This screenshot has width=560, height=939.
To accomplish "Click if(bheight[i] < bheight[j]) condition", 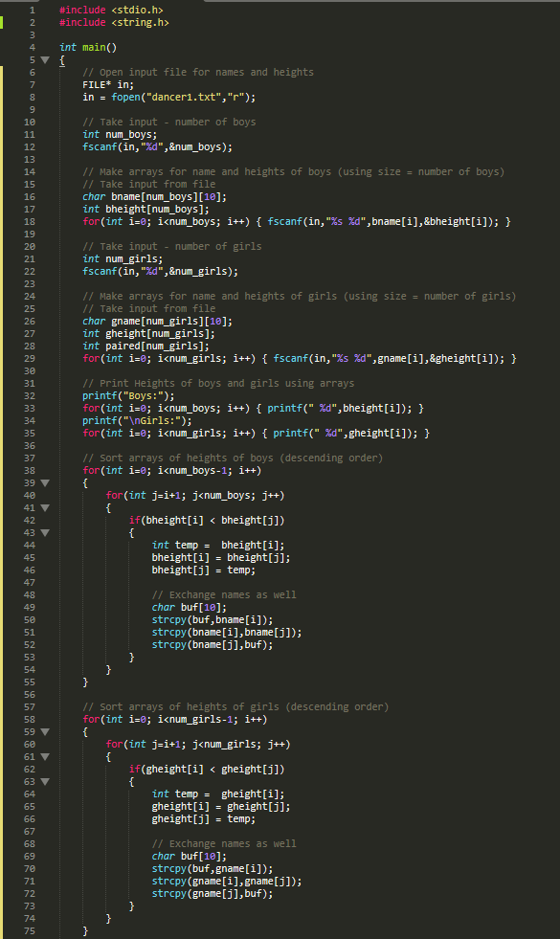I will point(207,521).
